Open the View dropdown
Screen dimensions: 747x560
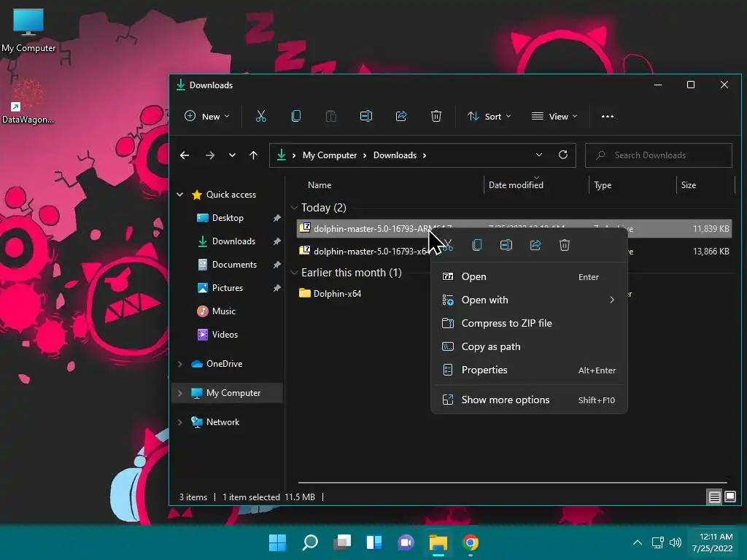click(x=554, y=116)
